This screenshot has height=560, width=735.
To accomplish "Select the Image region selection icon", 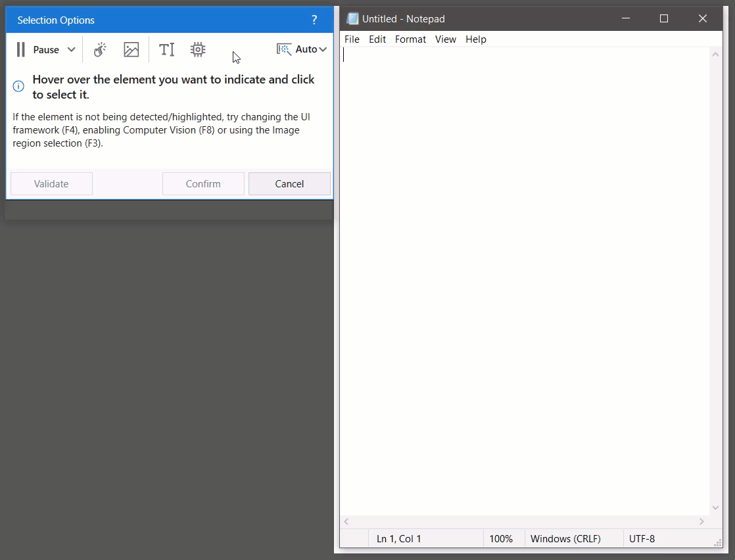I will (131, 49).
